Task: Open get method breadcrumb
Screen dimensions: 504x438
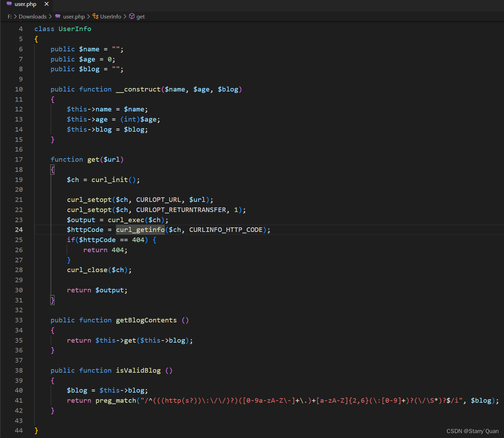Action: (140, 16)
